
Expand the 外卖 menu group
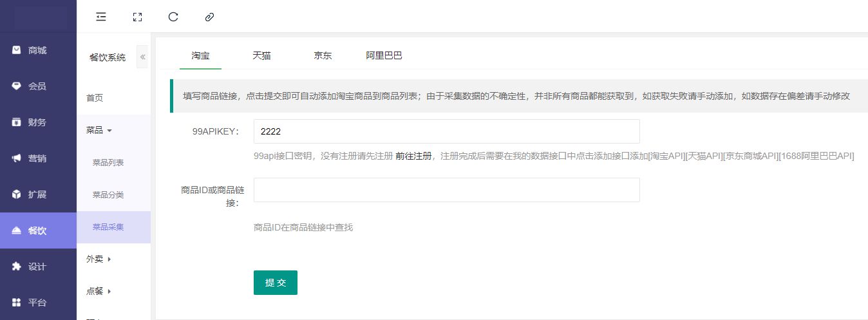tap(99, 259)
